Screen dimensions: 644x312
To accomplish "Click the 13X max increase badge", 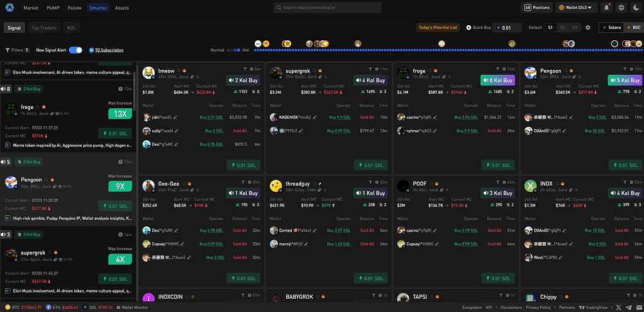I will coord(120,114).
